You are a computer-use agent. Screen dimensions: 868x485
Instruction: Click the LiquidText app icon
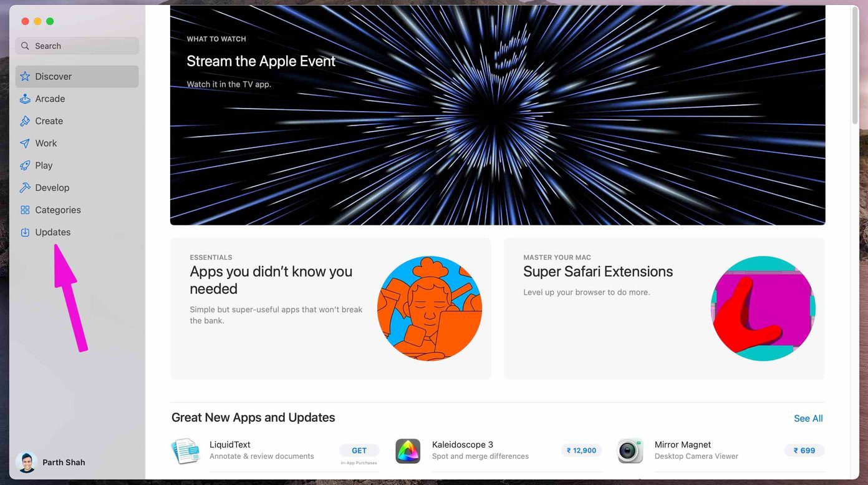(185, 451)
